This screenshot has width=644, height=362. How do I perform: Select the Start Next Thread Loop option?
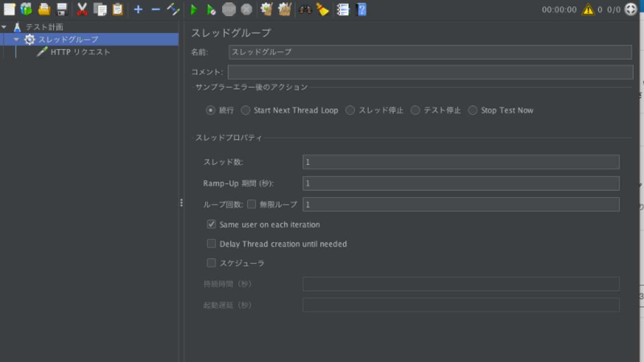coord(246,110)
